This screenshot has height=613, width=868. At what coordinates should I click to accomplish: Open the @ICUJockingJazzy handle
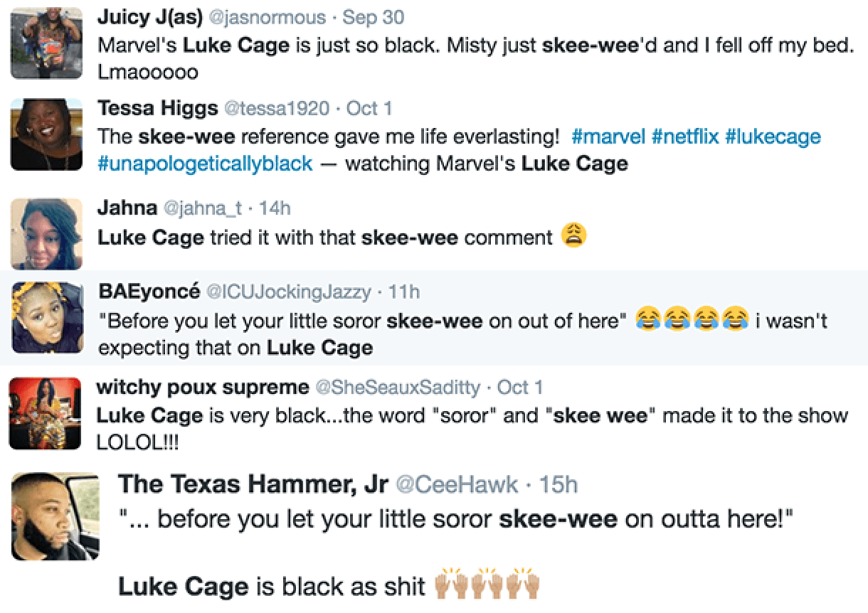point(288,291)
